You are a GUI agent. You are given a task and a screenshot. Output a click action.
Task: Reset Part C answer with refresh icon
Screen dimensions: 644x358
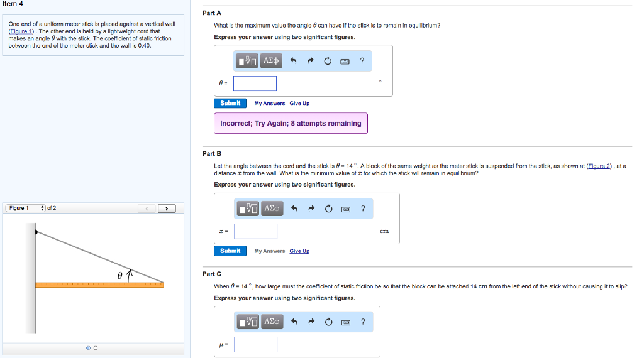click(x=328, y=322)
